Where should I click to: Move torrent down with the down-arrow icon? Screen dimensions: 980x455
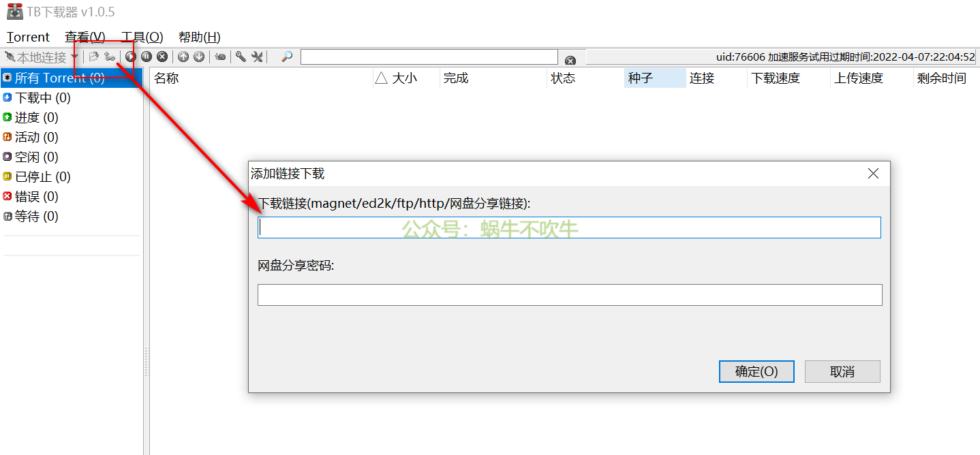coord(198,57)
